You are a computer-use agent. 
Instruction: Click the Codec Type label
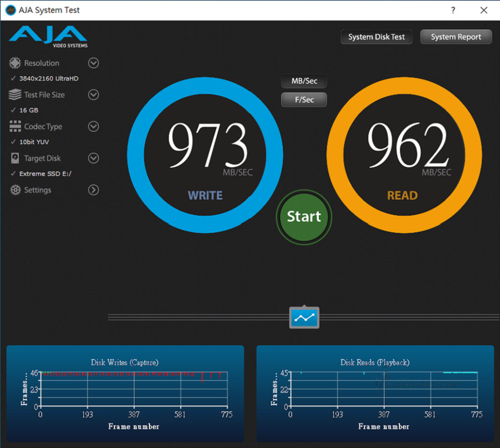tap(43, 127)
